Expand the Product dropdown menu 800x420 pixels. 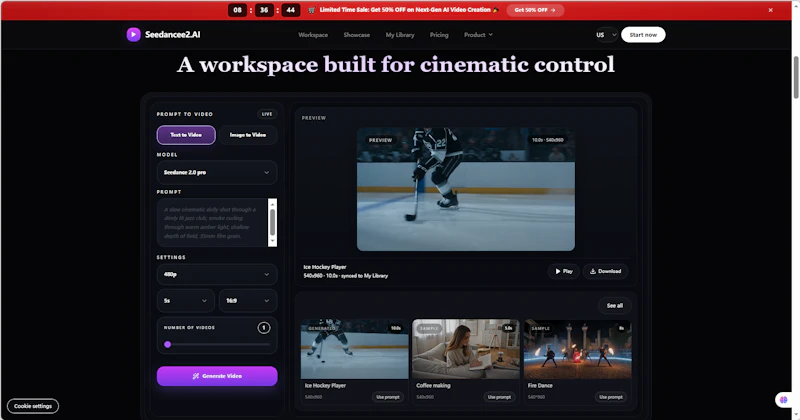click(478, 35)
